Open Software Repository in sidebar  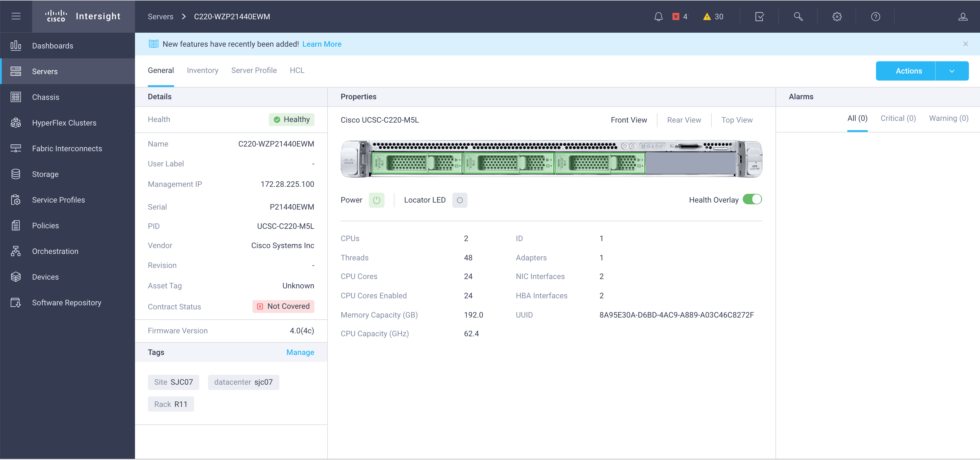click(68, 303)
